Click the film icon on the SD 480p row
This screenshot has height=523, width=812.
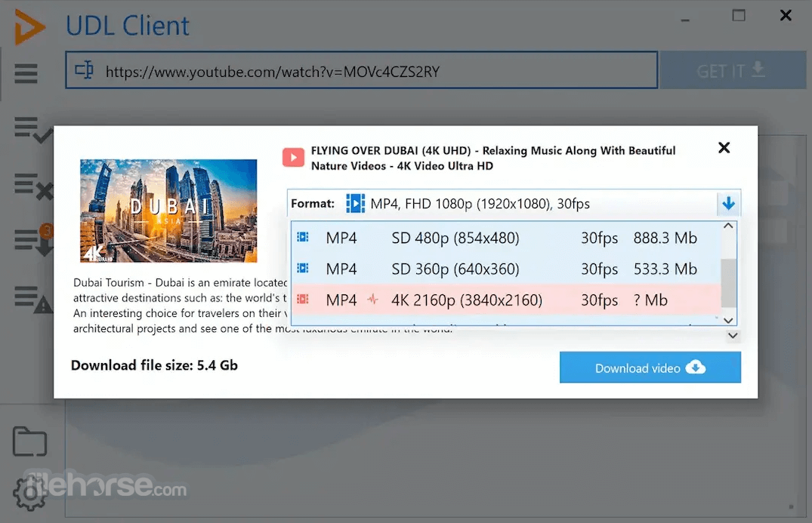pos(303,238)
